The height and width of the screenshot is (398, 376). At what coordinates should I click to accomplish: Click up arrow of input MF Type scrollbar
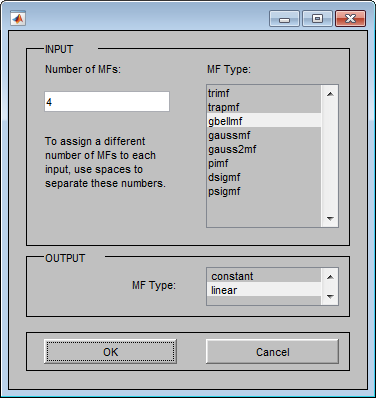click(330, 94)
